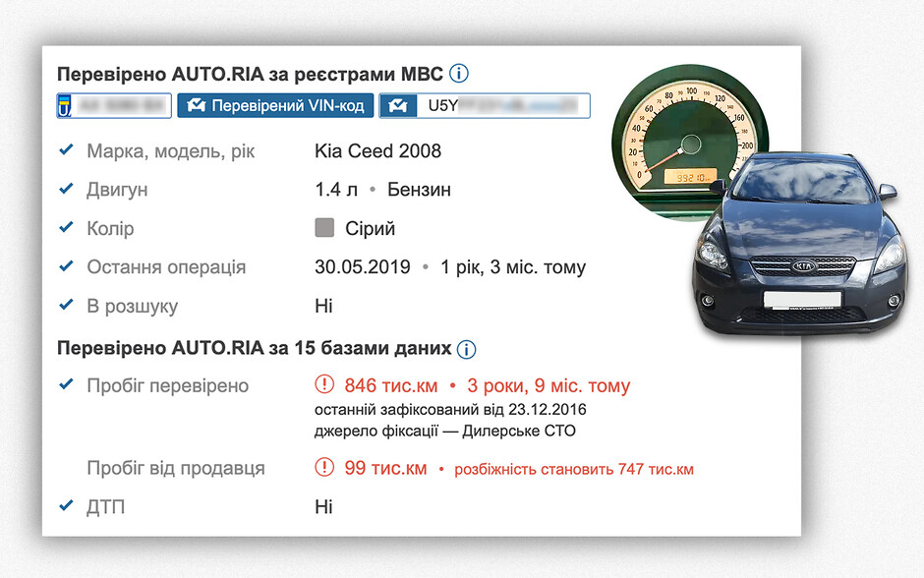The image size is (924, 578).
Task: Select the Kia Ceed 2008 value
Action: click(377, 150)
